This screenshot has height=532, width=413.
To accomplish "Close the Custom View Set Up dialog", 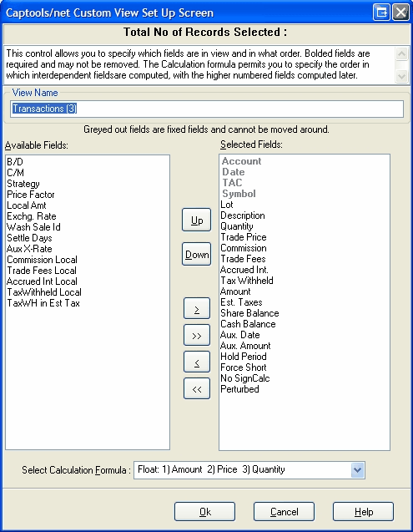I will pos(400,13).
